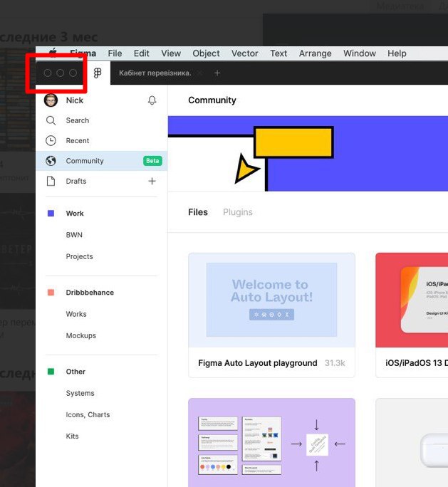Open the BWN project
Viewport: 448px width, 487px height.
tap(74, 235)
